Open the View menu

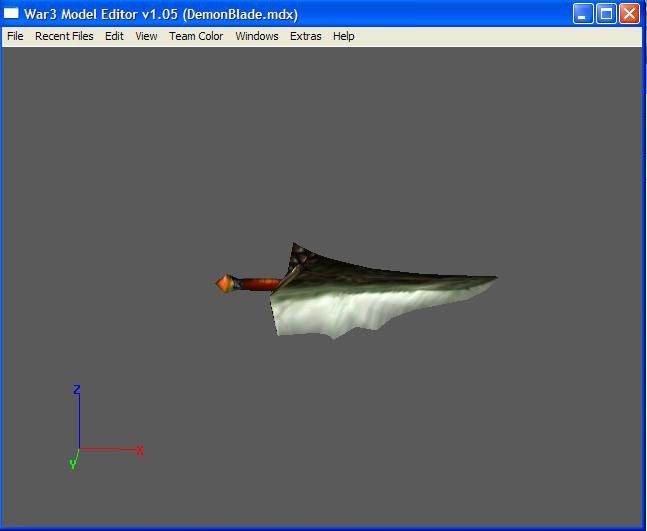pyautogui.click(x=146, y=36)
